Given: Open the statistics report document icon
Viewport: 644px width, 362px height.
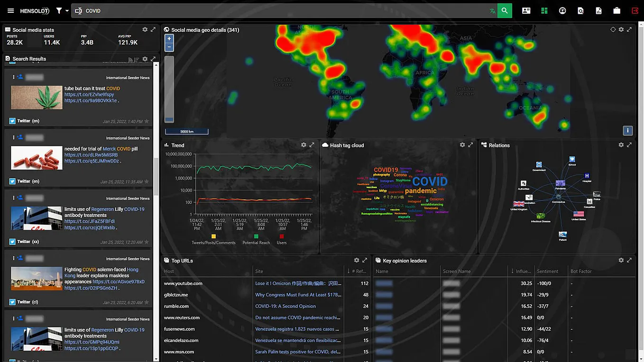Looking at the screenshot, I should point(598,10).
